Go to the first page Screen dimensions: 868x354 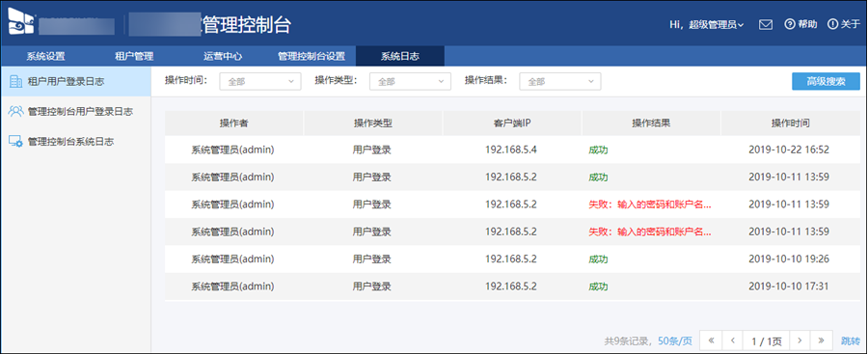[711, 340]
